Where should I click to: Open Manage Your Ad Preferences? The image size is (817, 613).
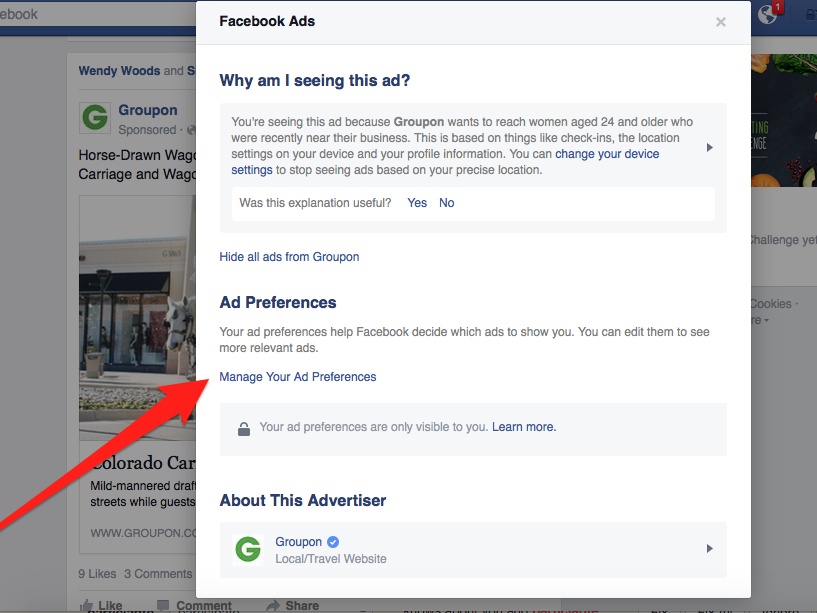tap(298, 377)
